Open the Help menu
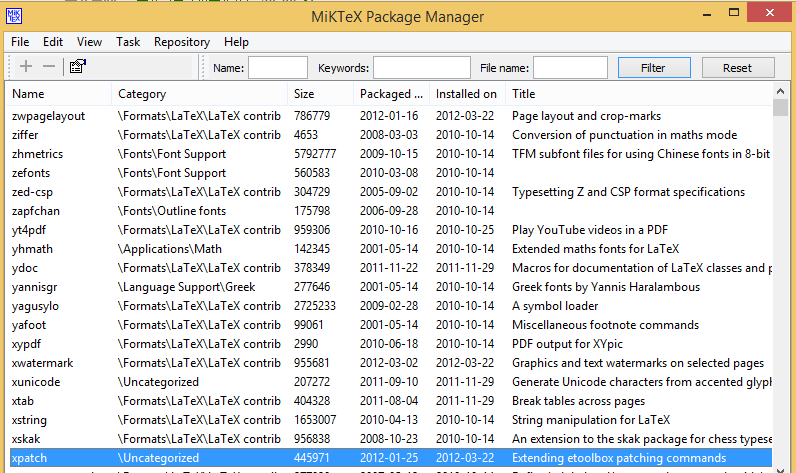The width and height of the screenshot is (796, 473). 237,42
